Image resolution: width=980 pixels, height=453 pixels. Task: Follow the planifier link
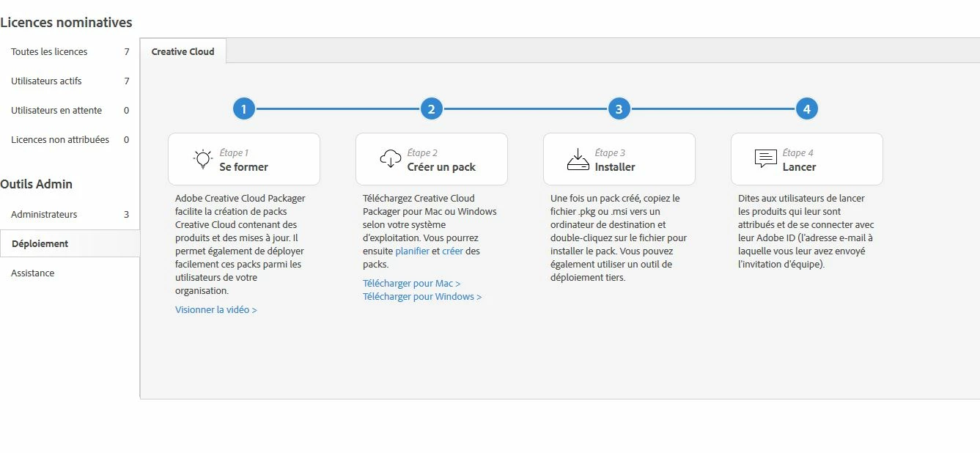[412, 251]
